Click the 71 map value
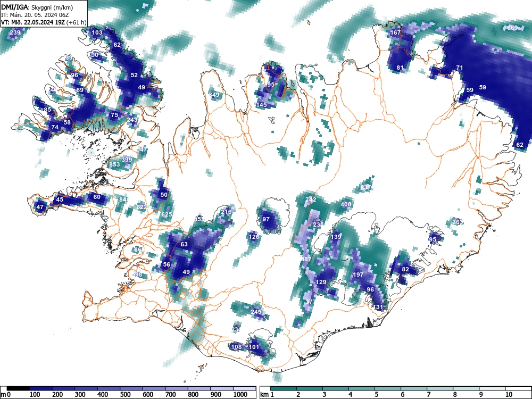The height and width of the screenshot is (399, 532). point(460,68)
